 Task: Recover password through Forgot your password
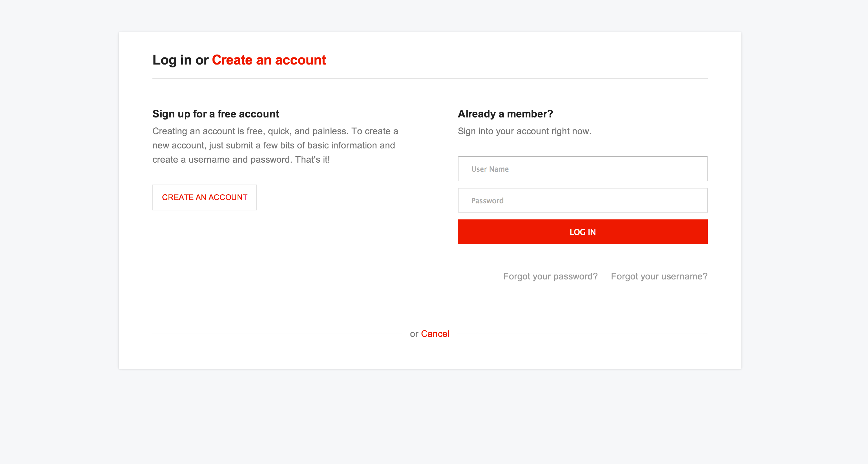[550, 276]
